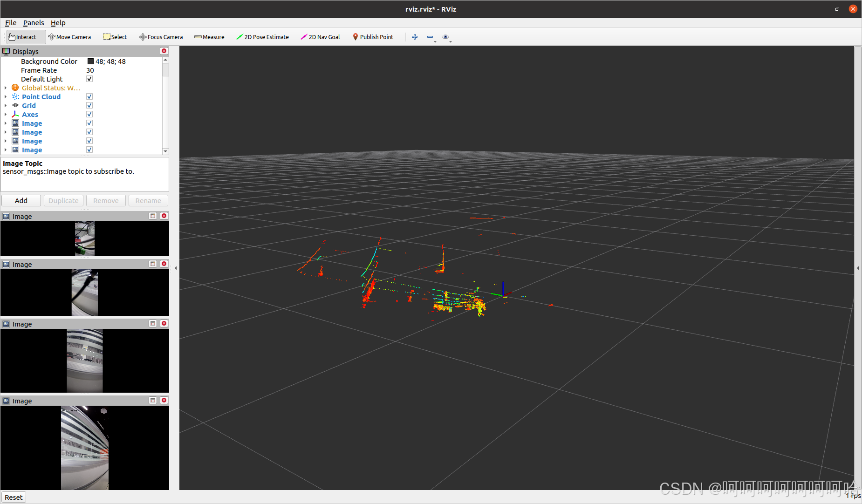Click the Global Status warning icon
The image size is (862, 504).
pyautogui.click(x=15, y=88)
